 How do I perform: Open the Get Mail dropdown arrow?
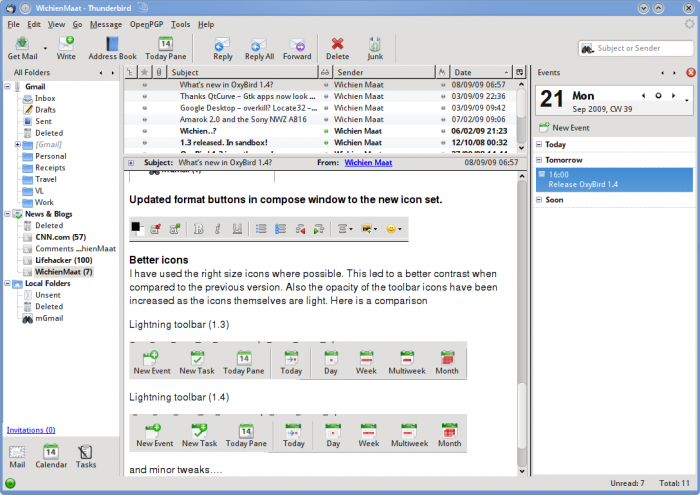pyautogui.click(x=45, y=48)
